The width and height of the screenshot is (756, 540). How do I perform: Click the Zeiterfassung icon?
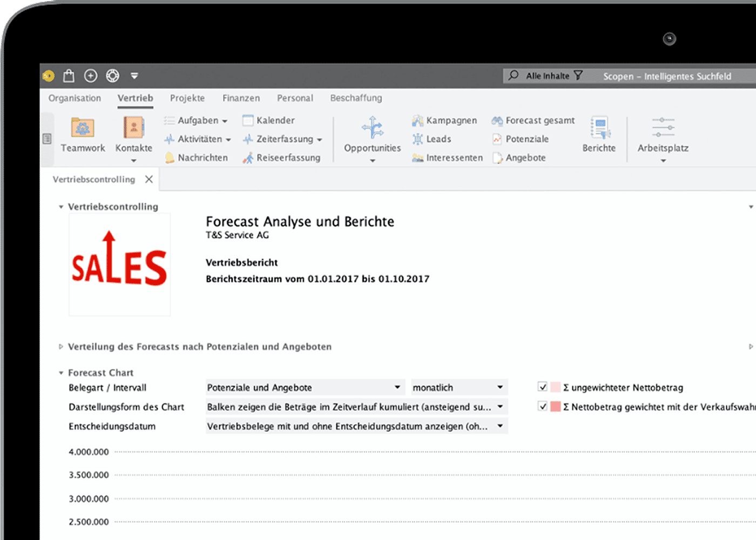point(248,139)
